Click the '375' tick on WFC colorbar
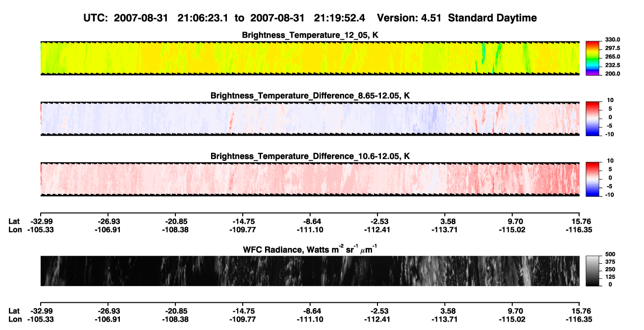This screenshot has height=330, width=644. click(610, 262)
